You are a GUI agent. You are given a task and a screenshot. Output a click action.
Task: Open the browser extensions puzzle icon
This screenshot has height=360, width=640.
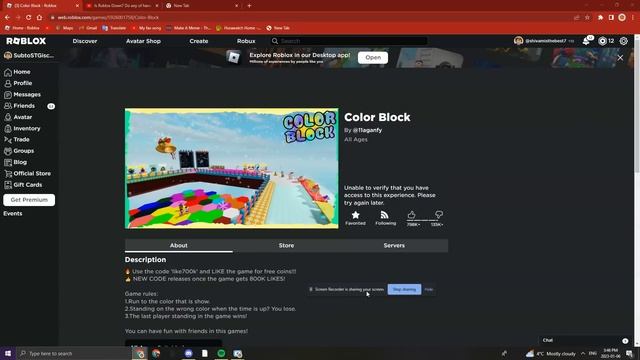tap(600, 18)
